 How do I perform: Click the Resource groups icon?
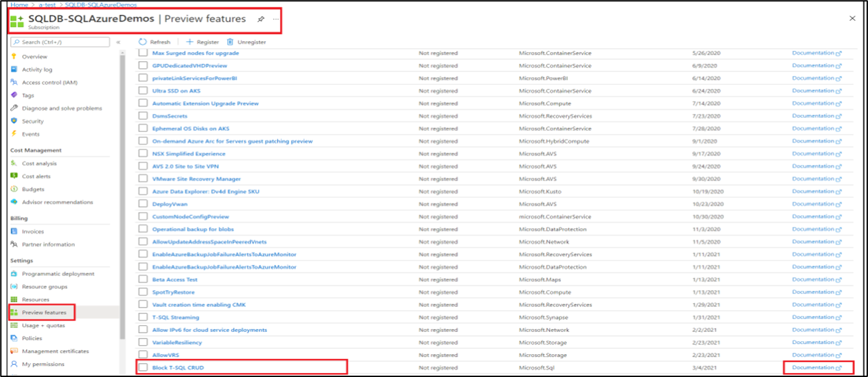tap(15, 286)
